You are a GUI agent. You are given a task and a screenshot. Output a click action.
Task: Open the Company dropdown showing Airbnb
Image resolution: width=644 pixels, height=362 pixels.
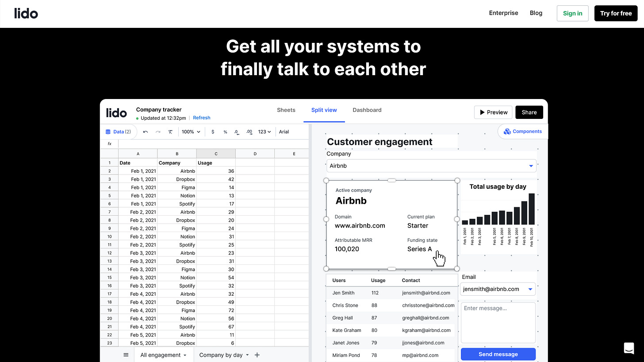[x=431, y=166]
